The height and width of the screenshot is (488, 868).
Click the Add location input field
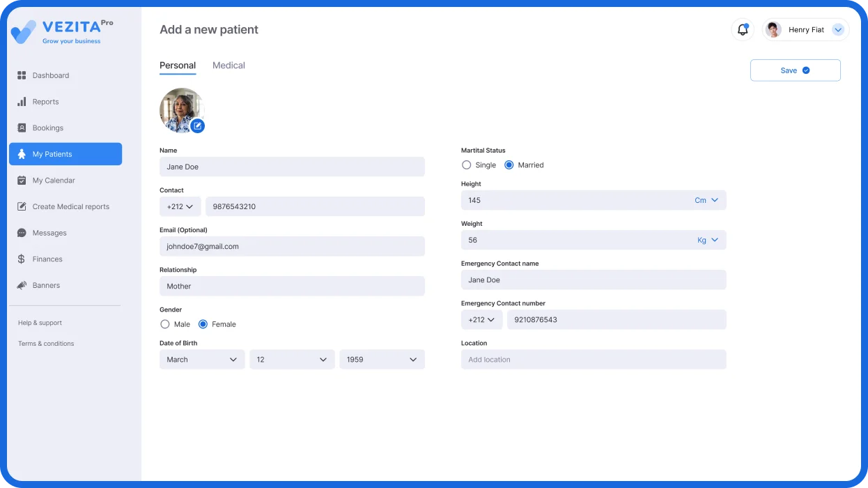pyautogui.click(x=594, y=360)
